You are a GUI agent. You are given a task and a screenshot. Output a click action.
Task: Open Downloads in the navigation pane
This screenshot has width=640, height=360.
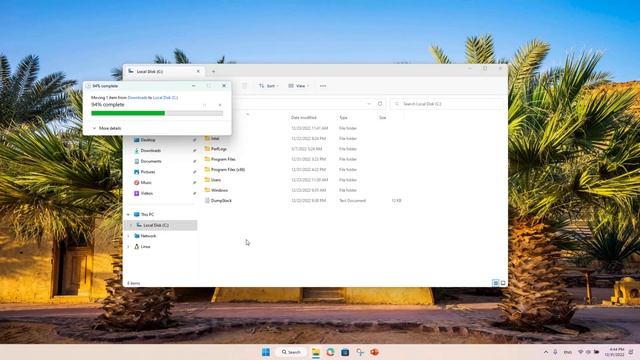pos(151,151)
